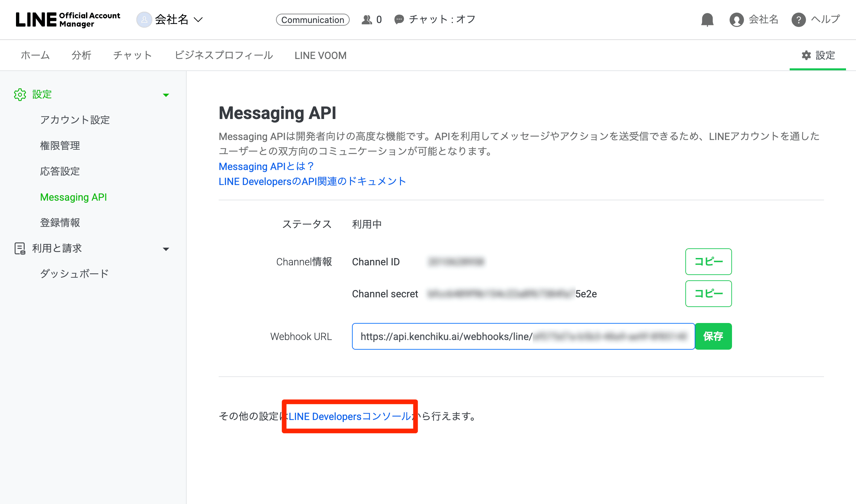Click the 会社名 user name in header
Screen dimensions: 856x504
tap(763, 19)
